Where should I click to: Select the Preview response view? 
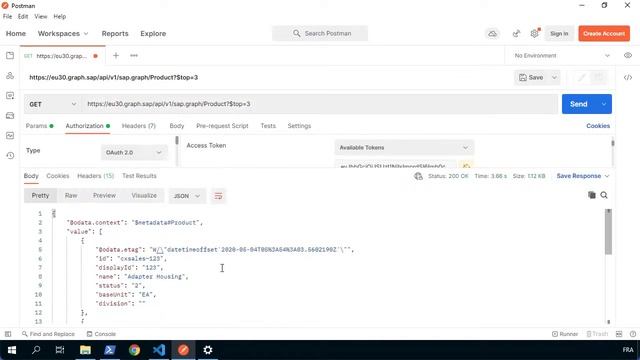pos(104,196)
